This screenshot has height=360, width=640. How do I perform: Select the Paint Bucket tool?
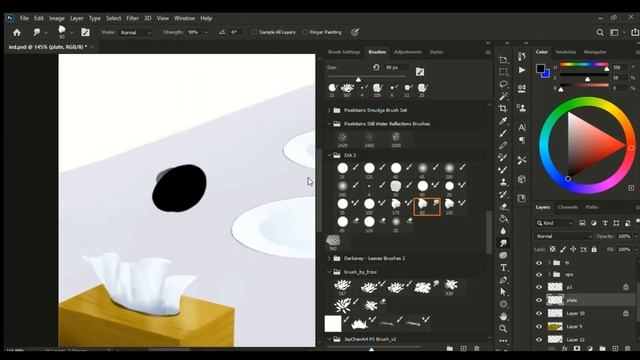click(x=503, y=219)
